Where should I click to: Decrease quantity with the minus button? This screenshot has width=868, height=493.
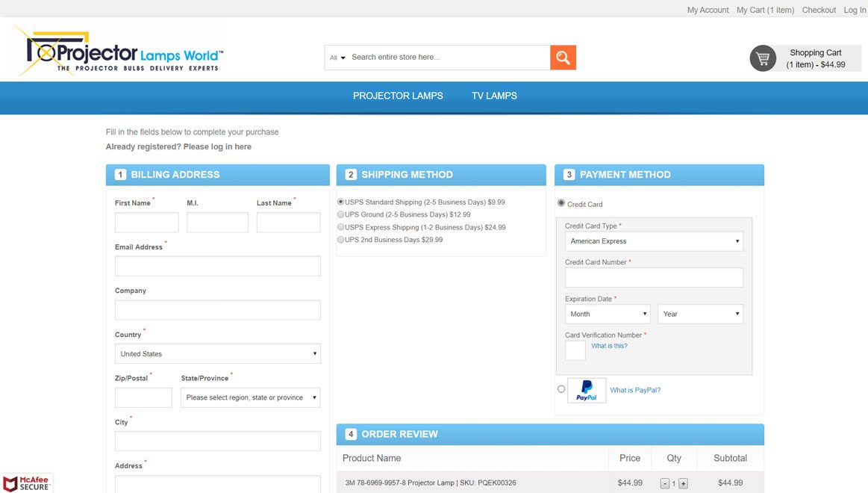665,483
